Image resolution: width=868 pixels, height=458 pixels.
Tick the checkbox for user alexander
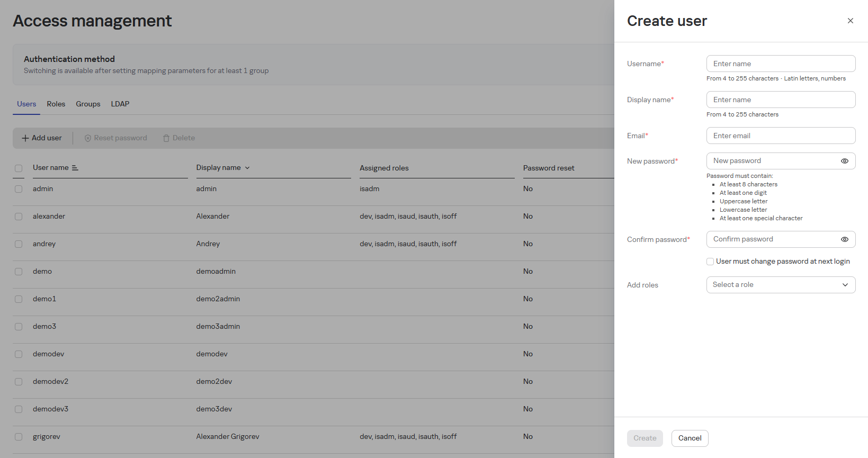(19, 217)
